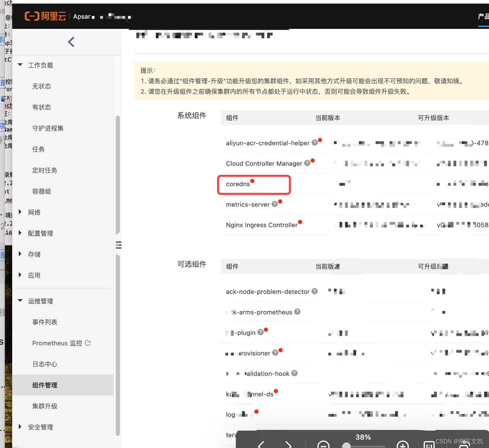Expand the 存储 section
Screen dimensions: 489x448
click(x=20, y=254)
